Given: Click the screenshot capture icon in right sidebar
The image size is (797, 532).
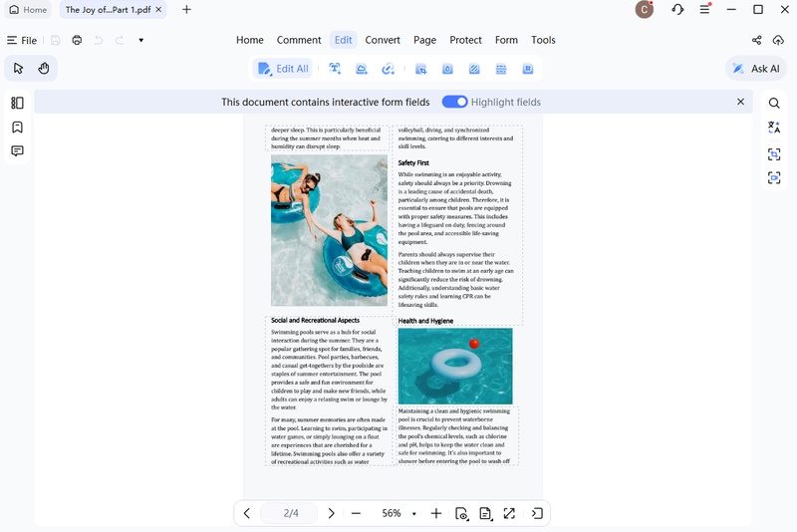Looking at the screenshot, I should [x=774, y=177].
